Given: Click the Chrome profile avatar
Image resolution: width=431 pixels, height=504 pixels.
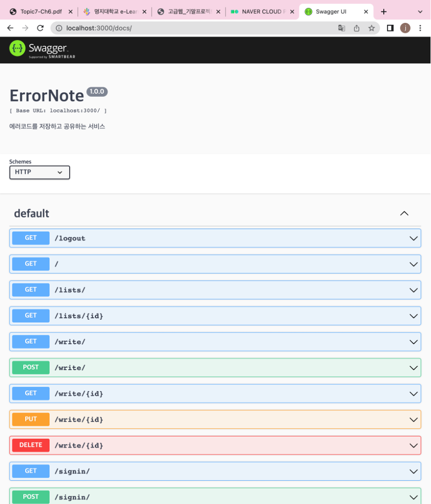Looking at the screenshot, I should pyautogui.click(x=405, y=28).
